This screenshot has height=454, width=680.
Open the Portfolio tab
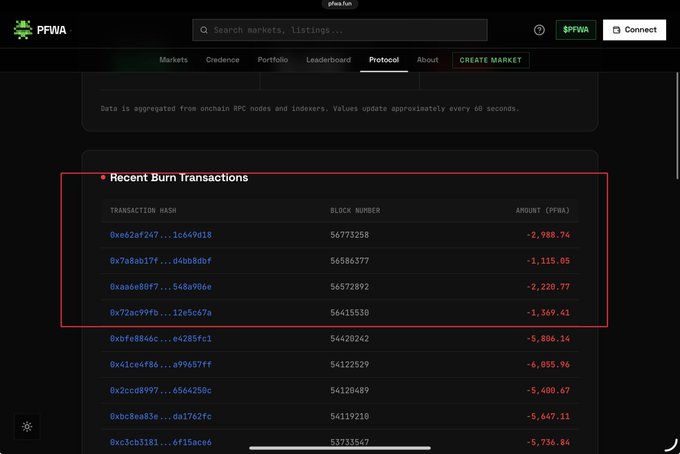(273, 60)
